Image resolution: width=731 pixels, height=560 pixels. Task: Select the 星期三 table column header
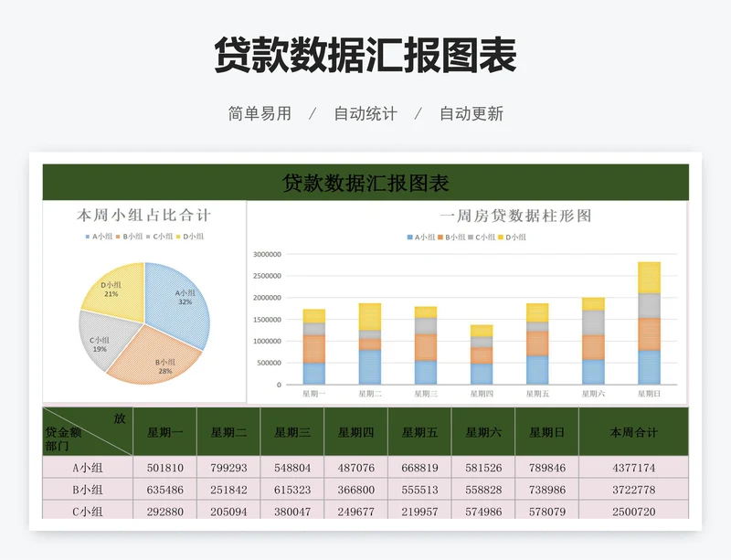[292, 432]
